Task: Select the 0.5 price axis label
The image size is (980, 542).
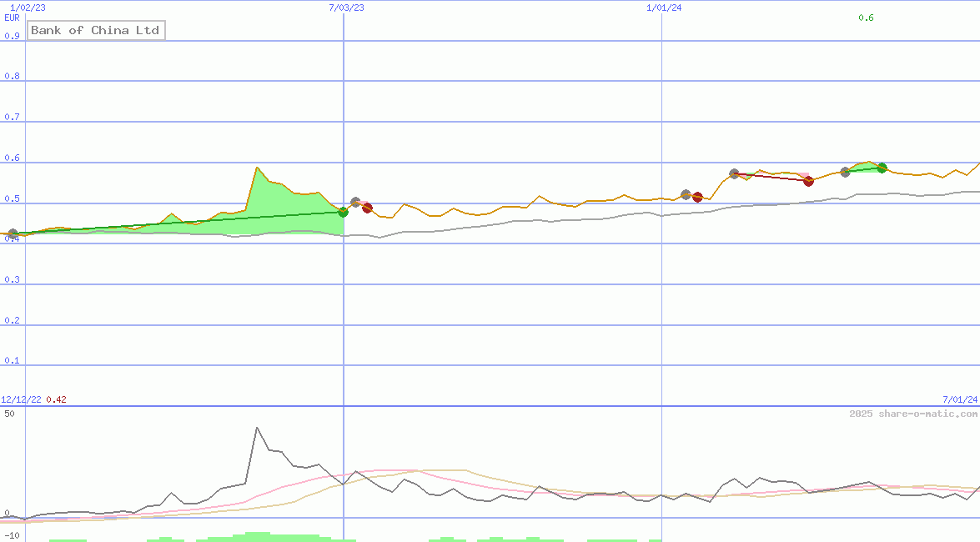Action: pyautogui.click(x=12, y=198)
